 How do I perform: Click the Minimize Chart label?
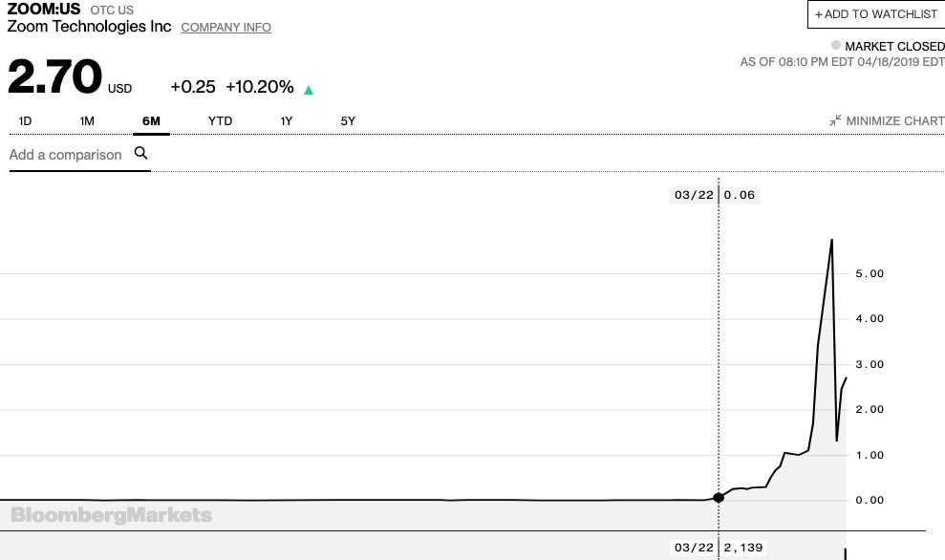[894, 121]
